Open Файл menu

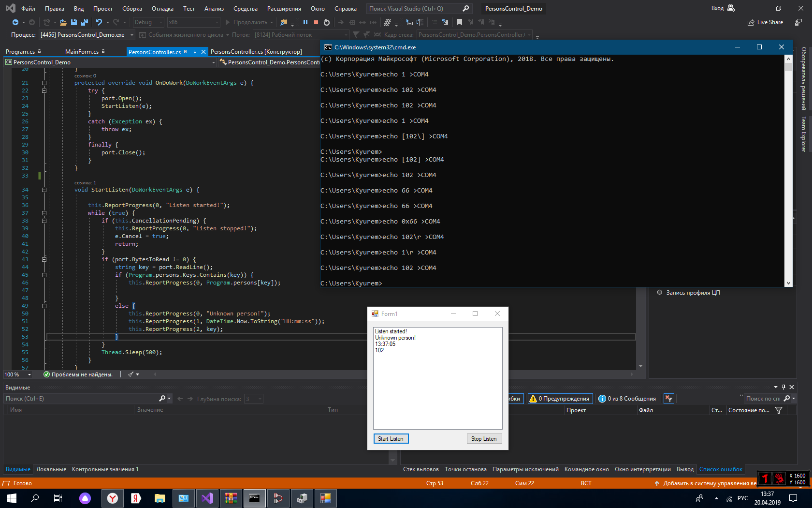pyautogui.click(x=28, y=8)
